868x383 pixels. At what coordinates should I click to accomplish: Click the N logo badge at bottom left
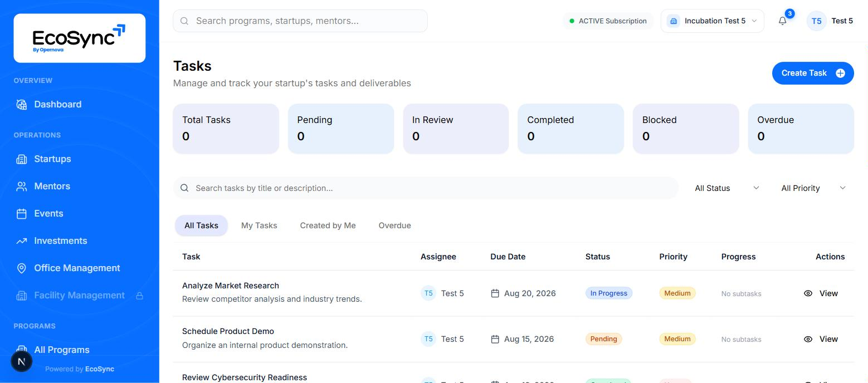(22, 361)
